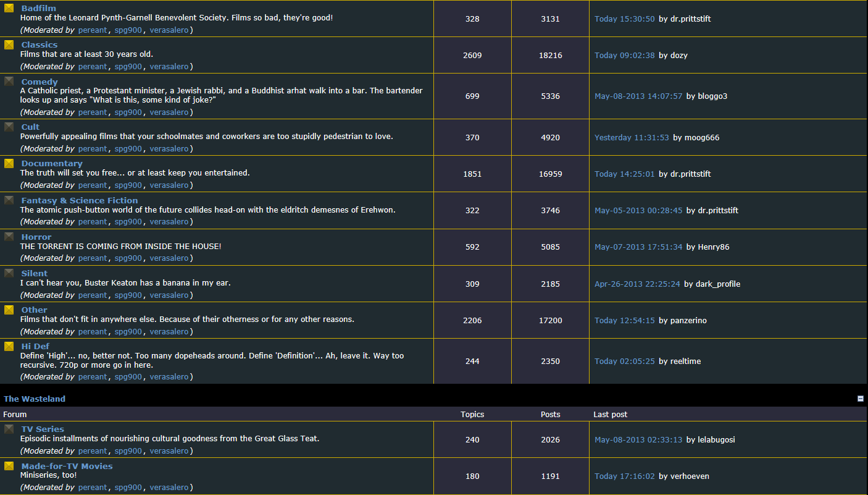Open the Made-for-TV Movies forum
The image size is (868, 495).
point(67,466)
